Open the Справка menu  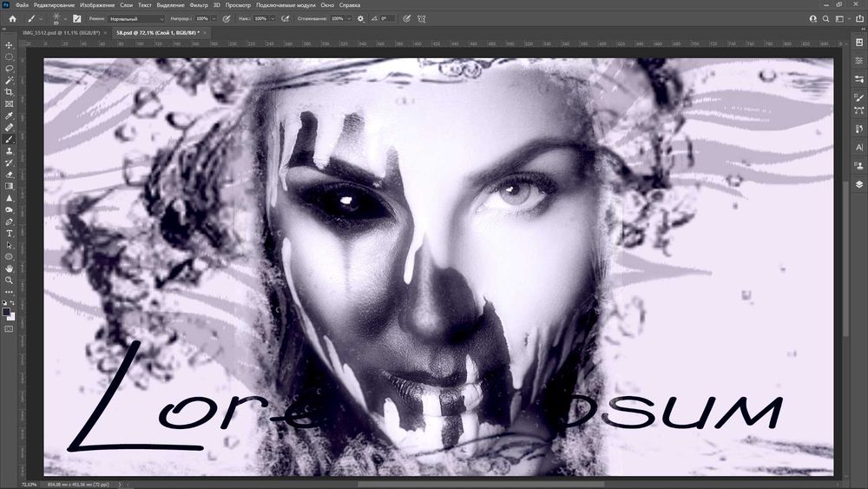[x=350, y=5]
